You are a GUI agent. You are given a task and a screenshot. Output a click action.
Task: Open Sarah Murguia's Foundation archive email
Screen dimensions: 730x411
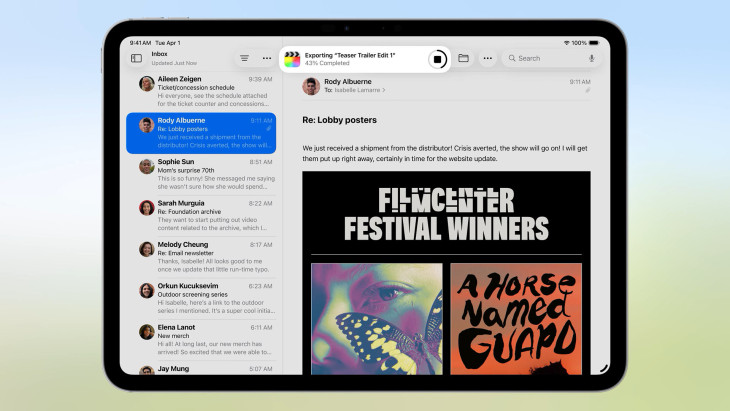pyautogui.click(x=204, y=215)
